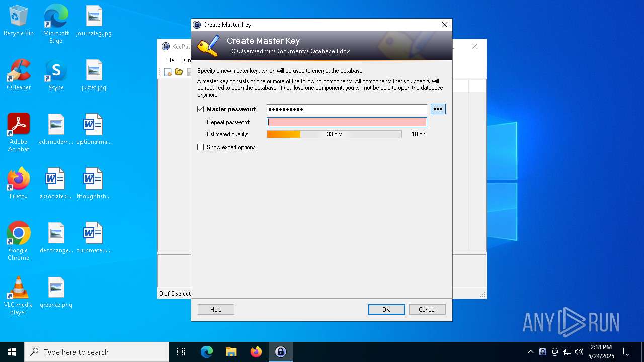
Task: Open network settings tray icon
Action: [x=567, y=352]
